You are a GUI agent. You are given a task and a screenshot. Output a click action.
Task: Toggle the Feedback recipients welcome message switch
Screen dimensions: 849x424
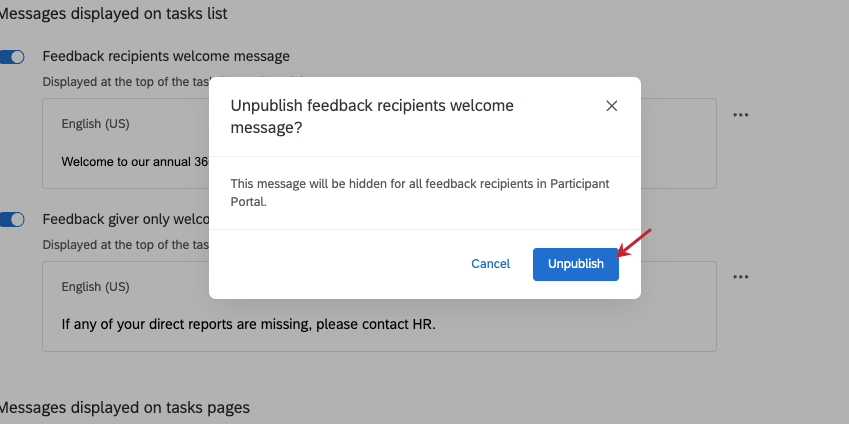(x=13, y=56)
